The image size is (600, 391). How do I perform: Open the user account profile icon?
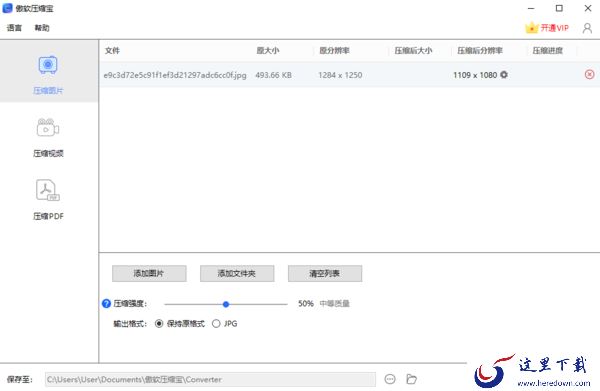click(587, 28)
